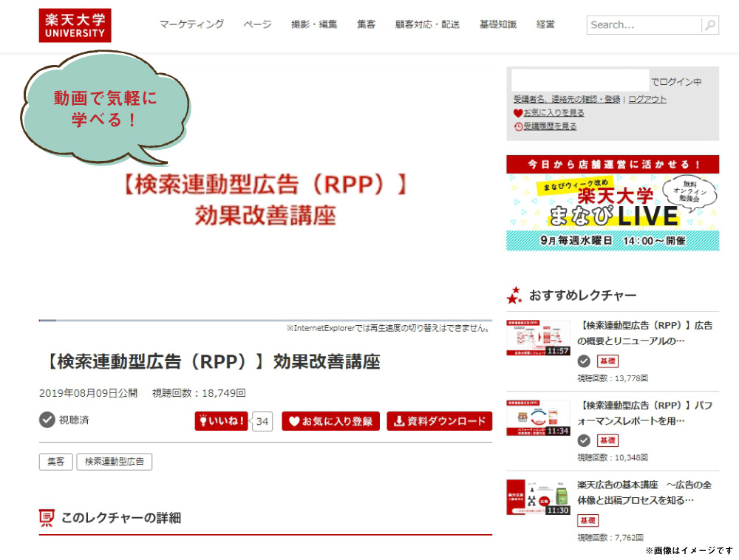
Task: Click the 基礎 tag under 楽天広告の基本講座
Action: (x=588, y=520)
